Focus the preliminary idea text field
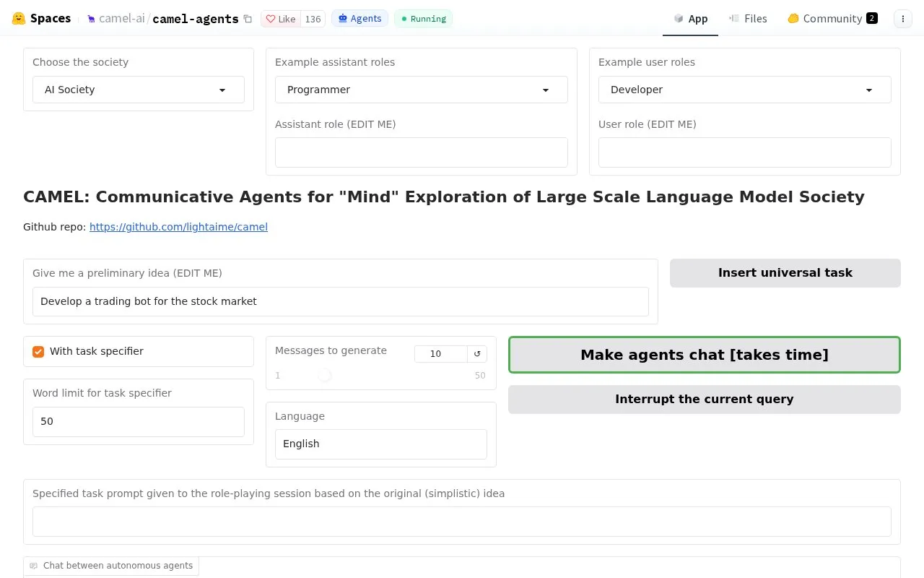The width and height of the screenshot is (924, 578). (341, 301)
